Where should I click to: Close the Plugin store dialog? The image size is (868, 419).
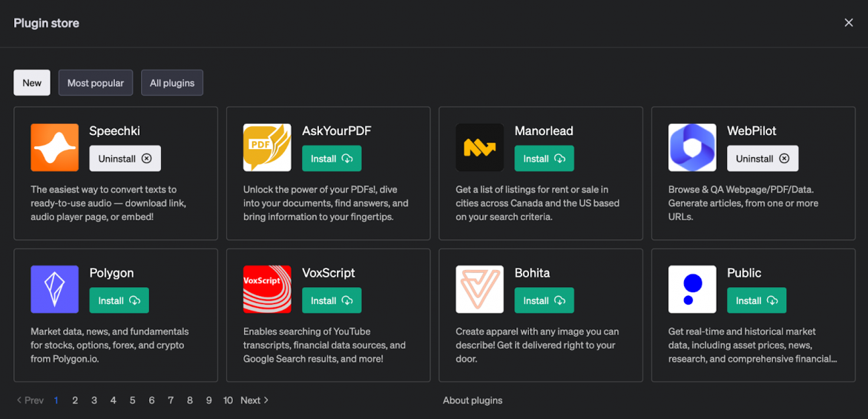(x=849, y=23)
